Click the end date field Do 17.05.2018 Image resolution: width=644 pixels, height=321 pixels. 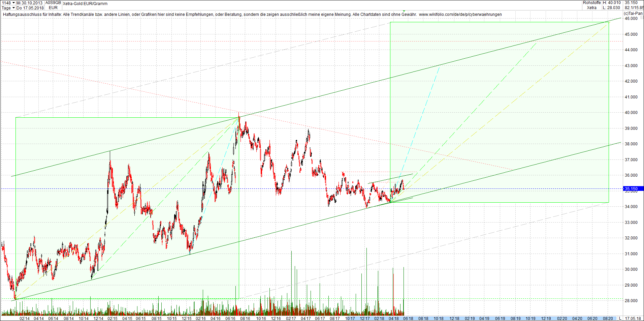29,7
